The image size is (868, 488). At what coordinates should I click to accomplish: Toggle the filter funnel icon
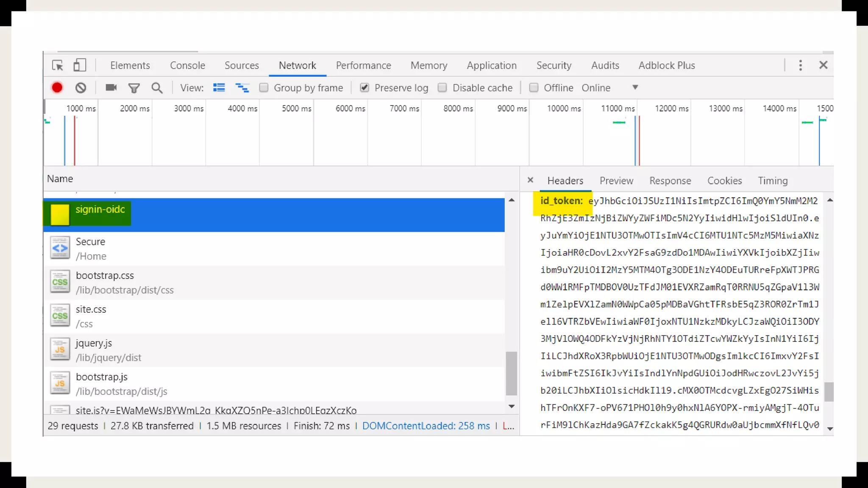coord(134,88)
